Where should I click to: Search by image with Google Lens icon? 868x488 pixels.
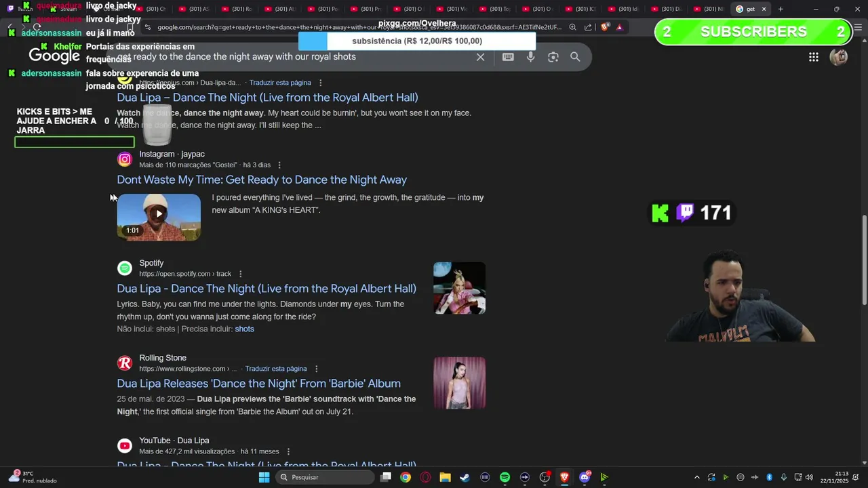coord(553,57)
